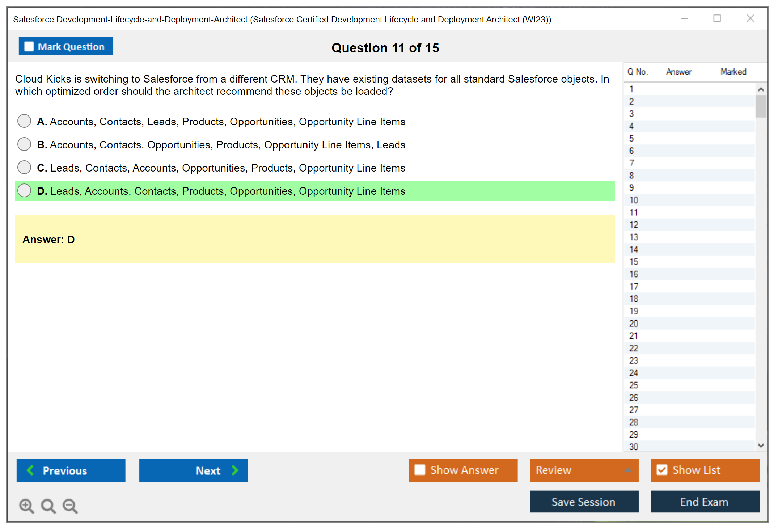Pick the highlighted option D radio button
The width and height of the screenshot is (778, 532).
tap(24, 191)
